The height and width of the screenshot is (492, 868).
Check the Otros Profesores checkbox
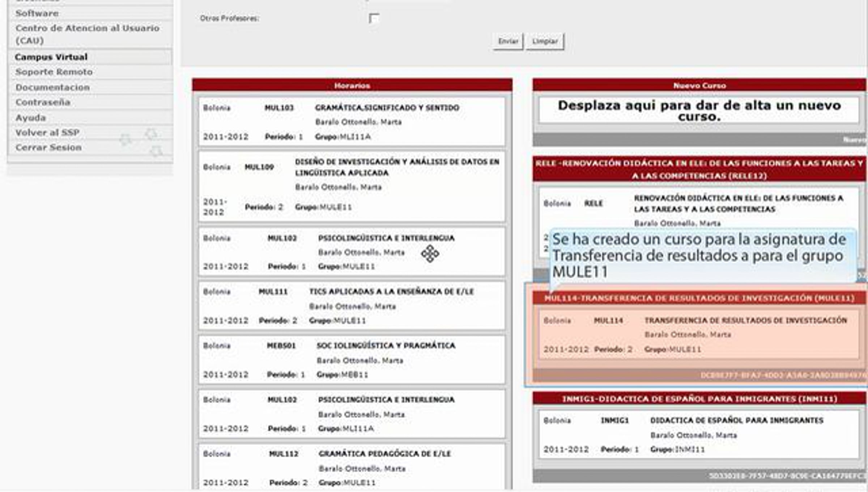[x=374, y=18]
